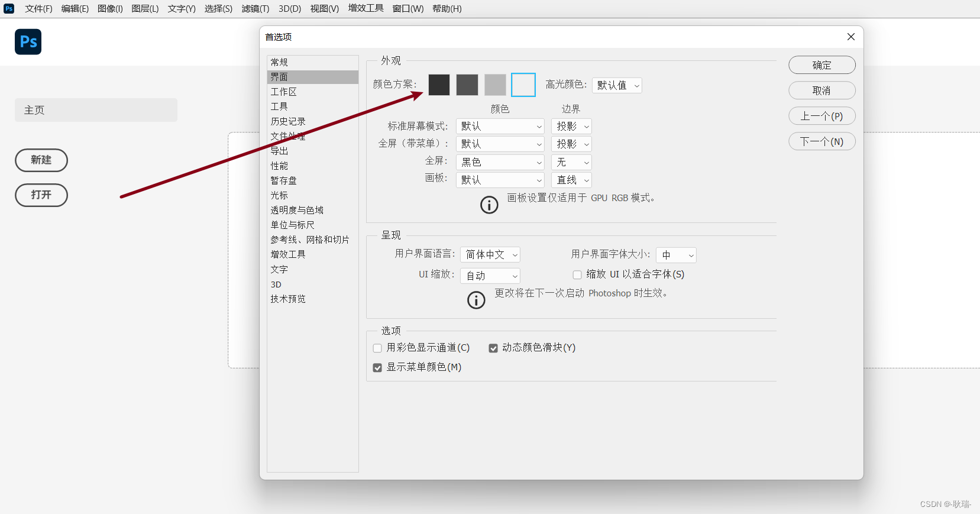Click the 取消 button

click(x=822, y=90)
